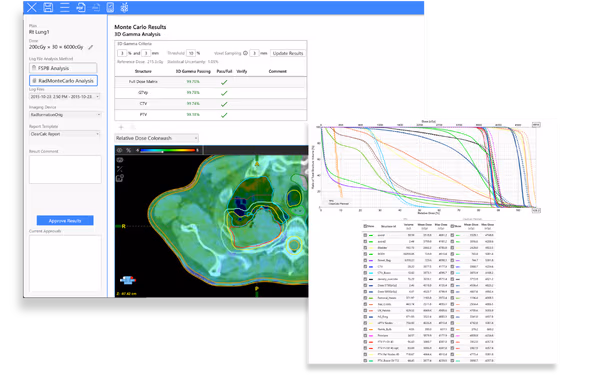
Task: Open the Imaging Device dropdown
Action: coord(65,115)
